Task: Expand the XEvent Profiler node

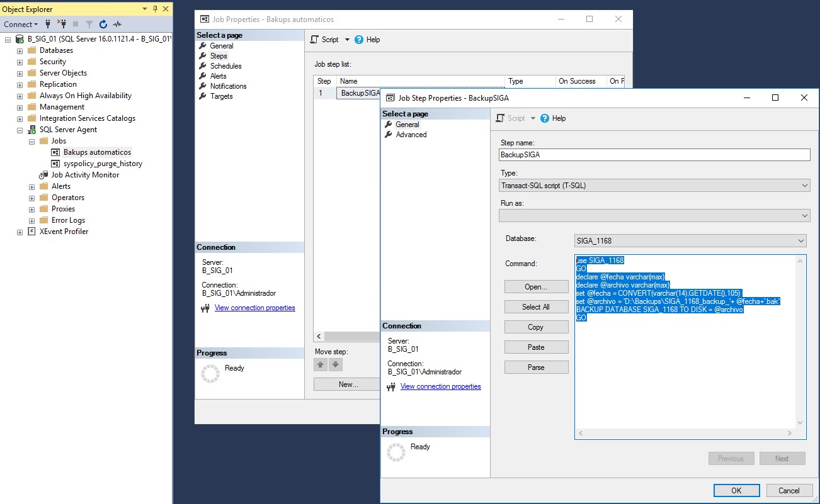Action: [x=20, y=232]
